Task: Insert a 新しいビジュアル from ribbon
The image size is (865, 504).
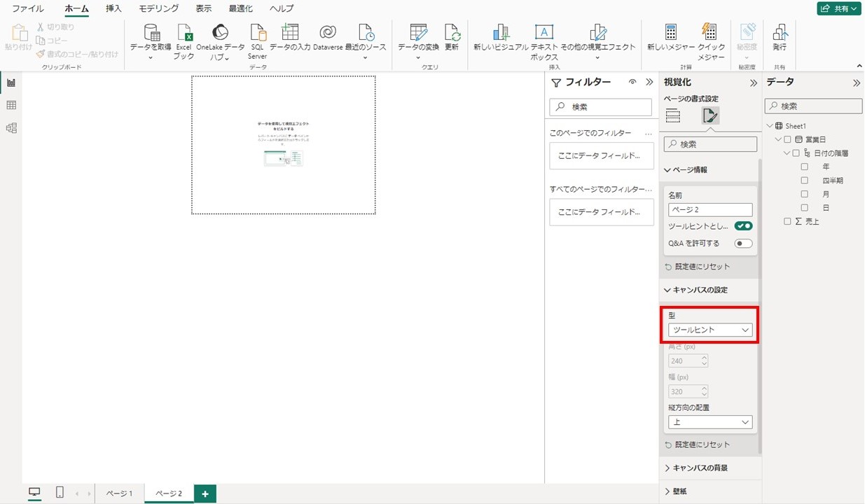Action: 500,34
